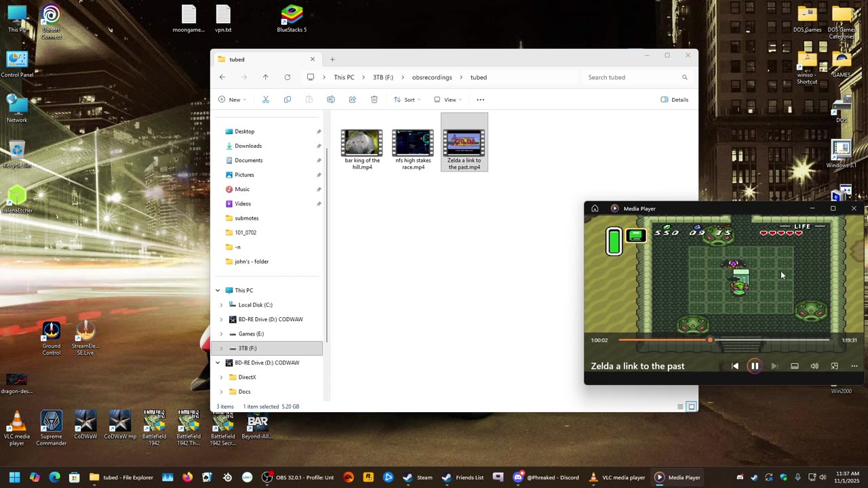868x488 pixels.
Task: Select Documents in the sidebar
Action: [248, 161]
